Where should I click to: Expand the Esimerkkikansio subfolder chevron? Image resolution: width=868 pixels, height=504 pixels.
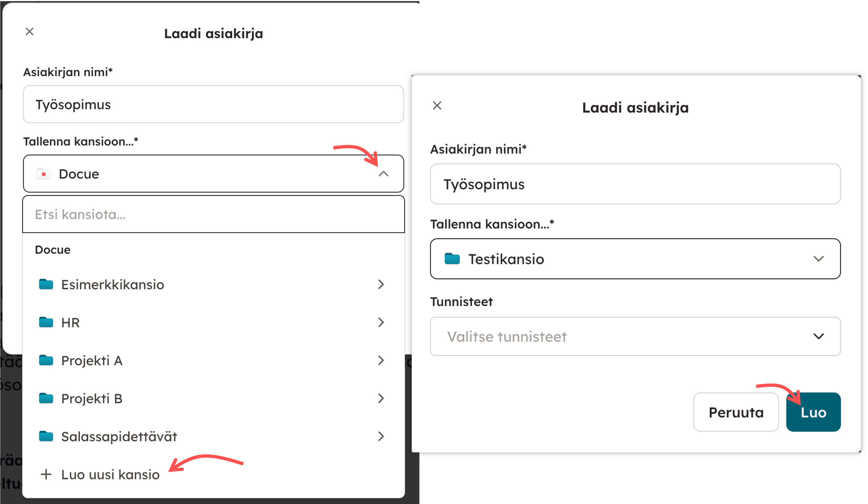coord(380,284)
